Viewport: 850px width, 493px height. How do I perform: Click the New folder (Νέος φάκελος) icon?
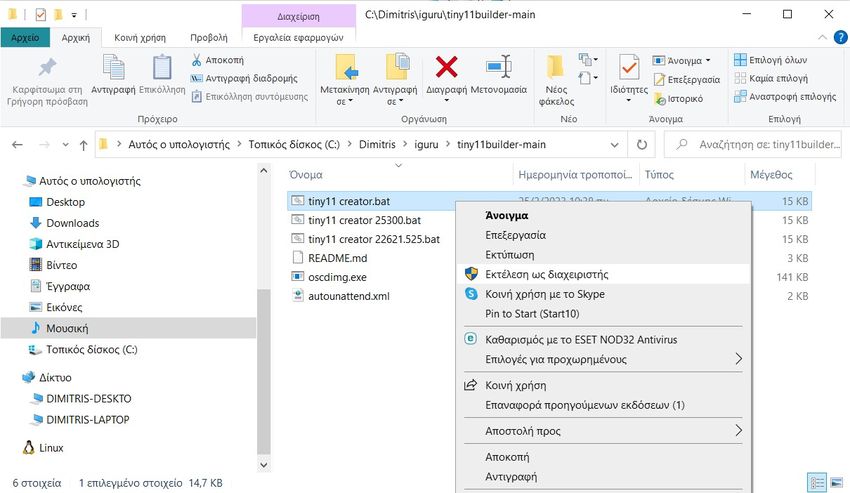pyautogui.click(x=556, y=68)
